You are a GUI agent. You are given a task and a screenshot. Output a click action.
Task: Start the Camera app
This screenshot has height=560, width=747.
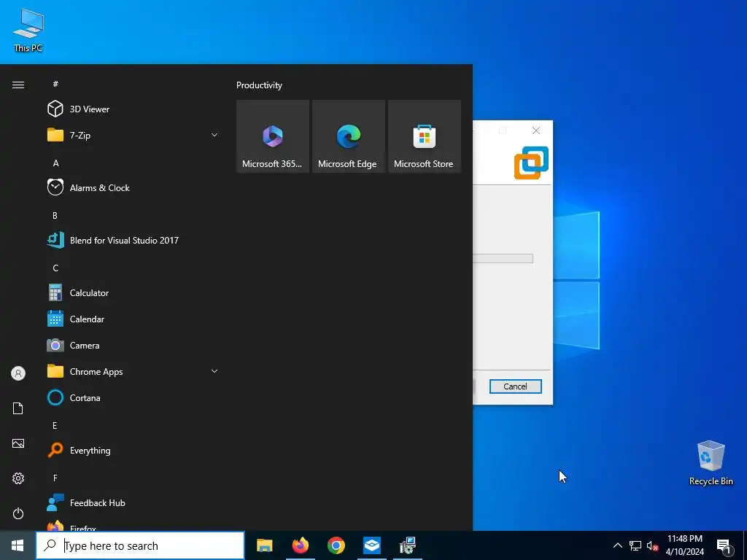(x=133, y=345)
